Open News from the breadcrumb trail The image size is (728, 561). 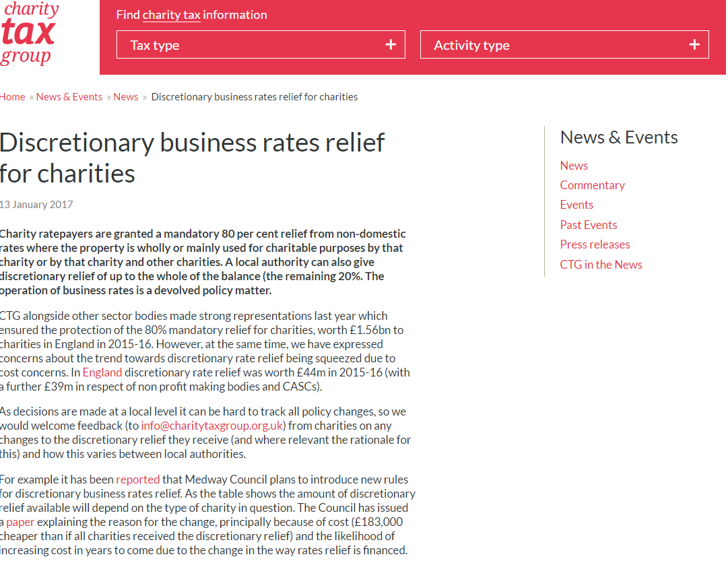(125, 96)
